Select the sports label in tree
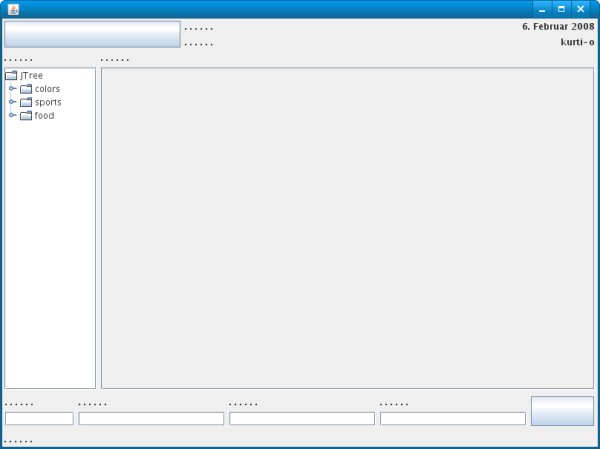 pyautogui.click(x=48, y=102)
